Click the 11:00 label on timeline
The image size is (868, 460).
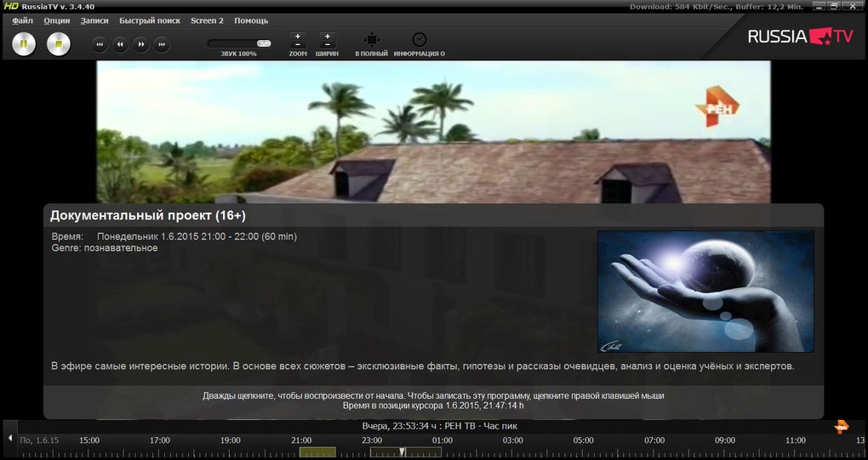796,440
